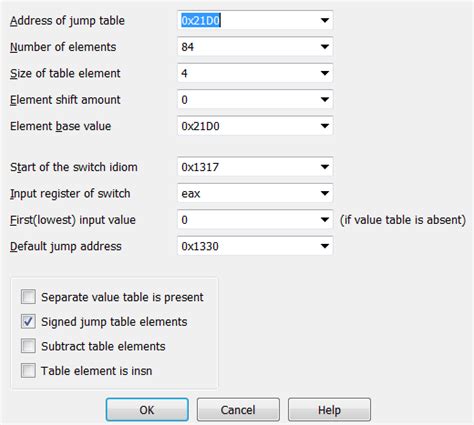Click the Cancel button
Screen dimensions: 474x425
[x=238, y=410]
